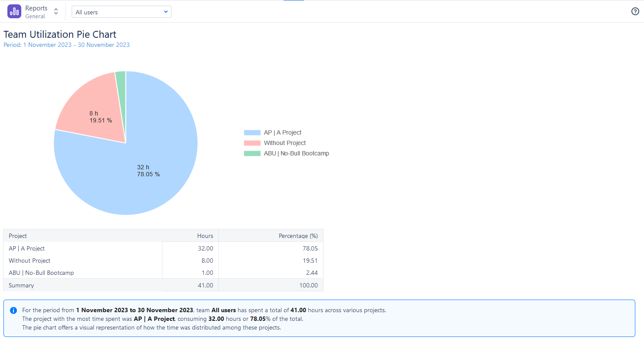
Task: Click the info icon in summary box
Action: coord(13,310)
